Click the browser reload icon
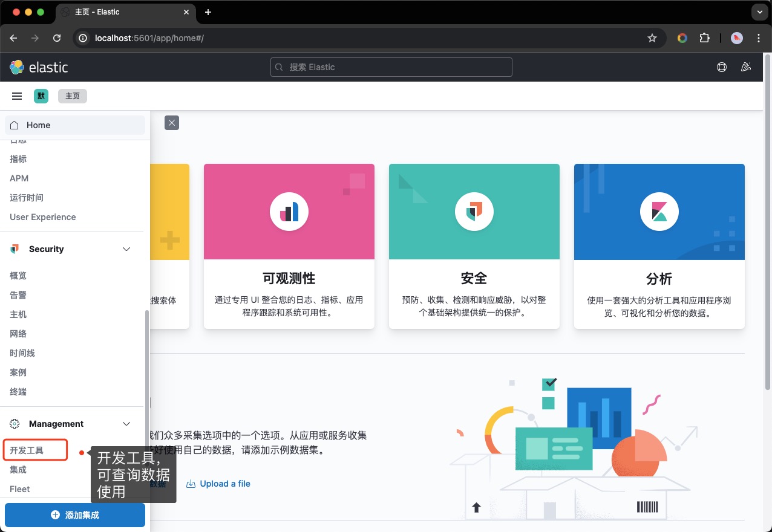Screen dimensions: 772x532 coord(57,37)
